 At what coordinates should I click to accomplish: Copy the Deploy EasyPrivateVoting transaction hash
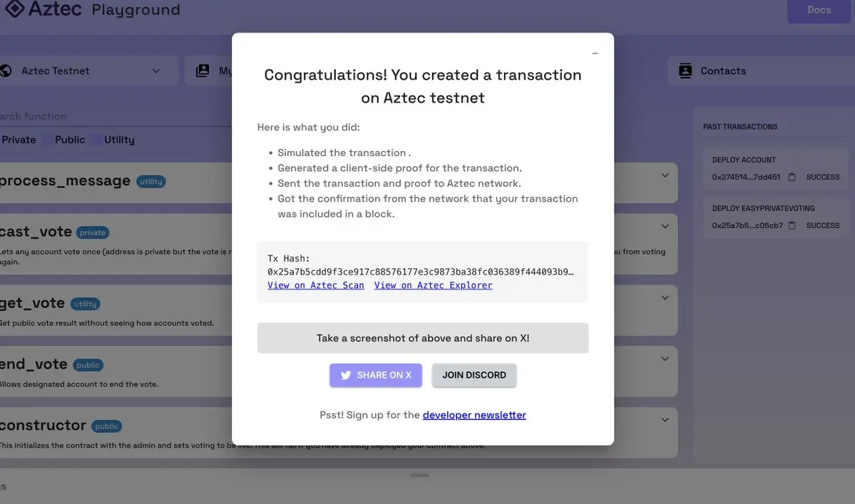click(x=792, y=225)
